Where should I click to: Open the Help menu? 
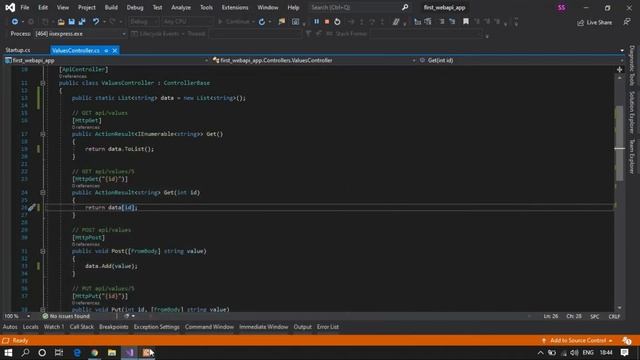point(293,7)
